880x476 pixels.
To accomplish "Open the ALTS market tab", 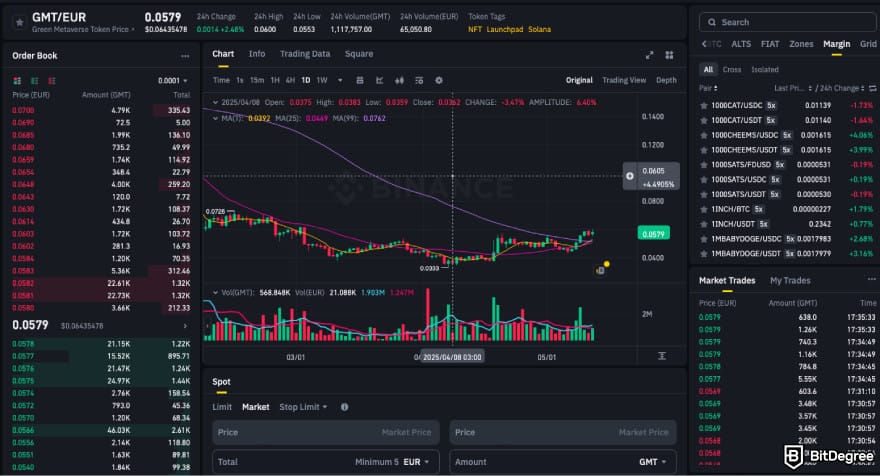I will [x=741, y=44].
